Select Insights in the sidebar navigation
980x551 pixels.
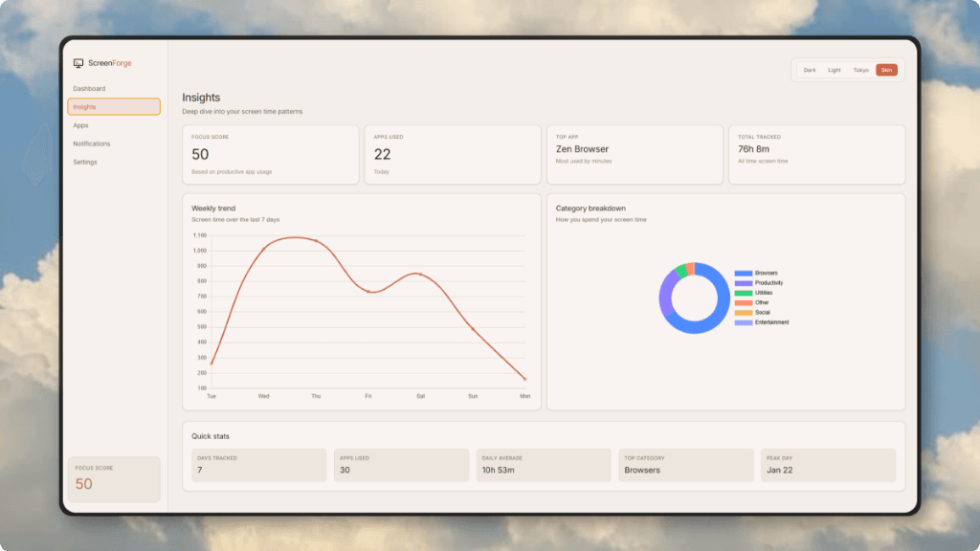point(87,106)
